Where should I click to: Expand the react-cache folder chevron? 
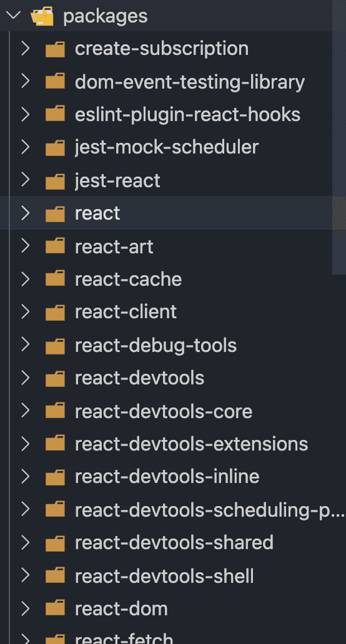[x=25, y=280]
